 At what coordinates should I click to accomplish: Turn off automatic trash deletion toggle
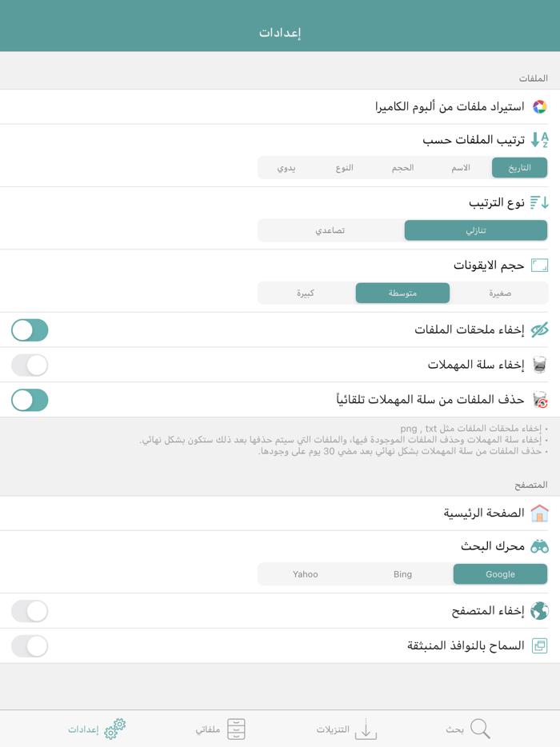[x=30, y=400]
